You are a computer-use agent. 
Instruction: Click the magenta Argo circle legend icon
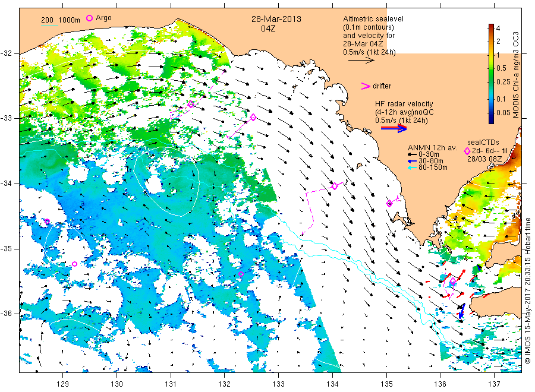(89, 18)
